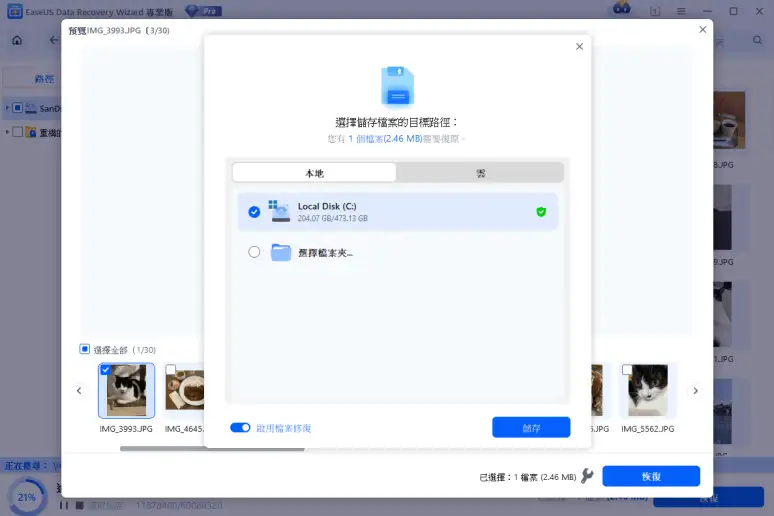Select the choose folder radio option
The image size is (774, 516).
[254, 253]
